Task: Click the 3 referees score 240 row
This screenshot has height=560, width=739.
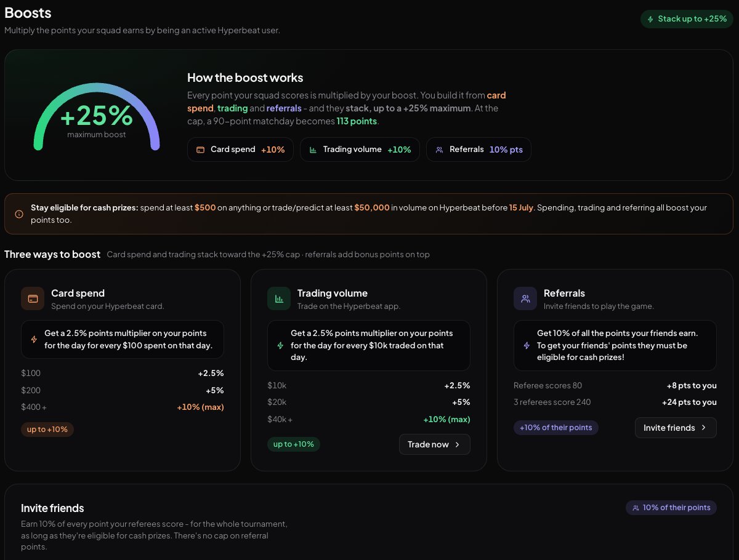Action: (615, 402)
